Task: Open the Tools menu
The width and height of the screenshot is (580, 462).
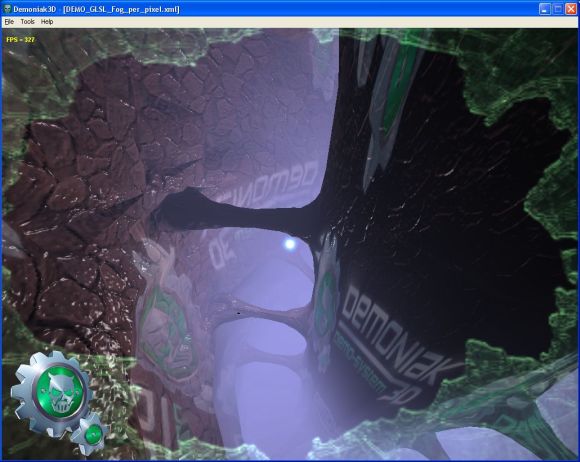Action: click(27, 22)
